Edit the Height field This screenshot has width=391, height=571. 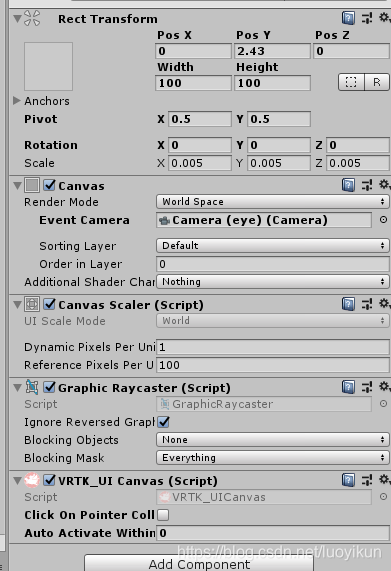272,83
